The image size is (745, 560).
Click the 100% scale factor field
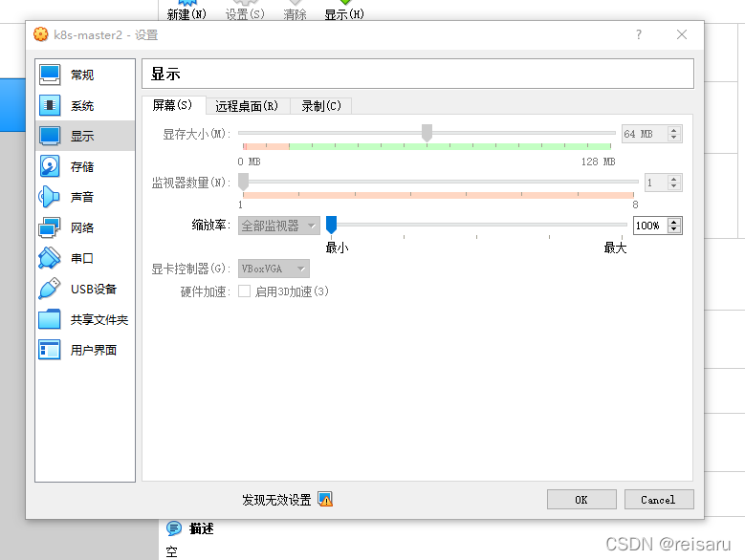650,226
